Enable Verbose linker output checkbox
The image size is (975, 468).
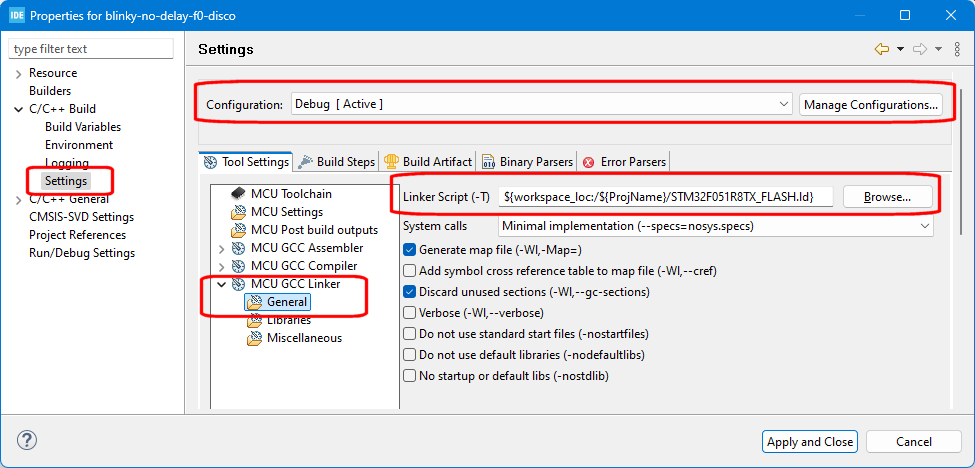tap(409, 312)
